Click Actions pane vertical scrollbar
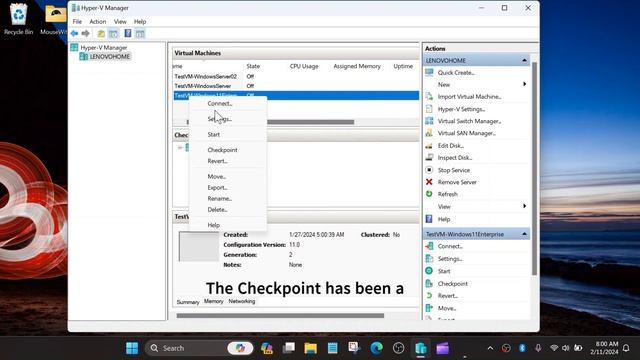 tap(534, 168)
